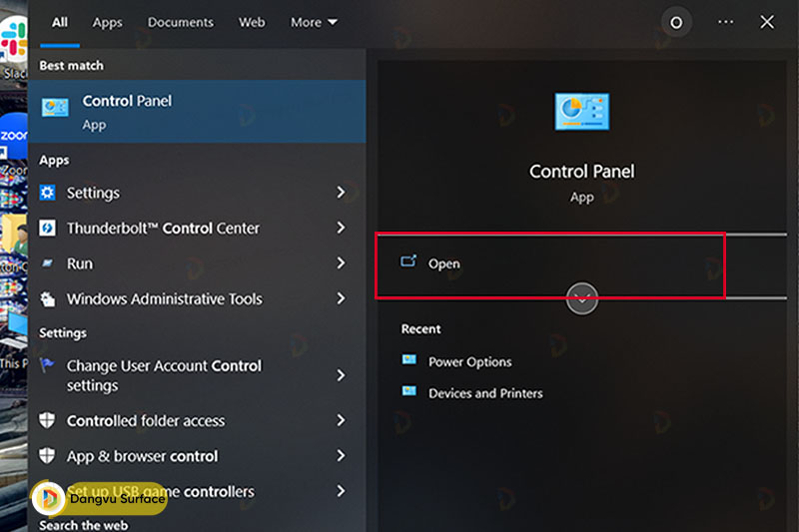
Task: Select Controlled folder access setting
Action: coord(197,420)
